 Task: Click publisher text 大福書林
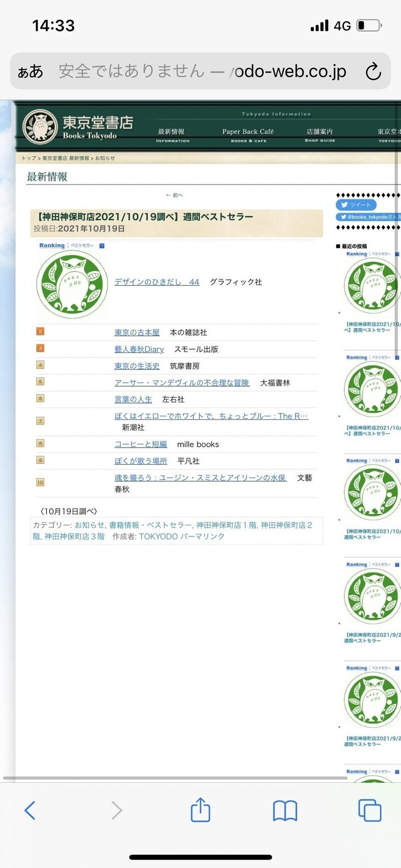coord(275,383)
